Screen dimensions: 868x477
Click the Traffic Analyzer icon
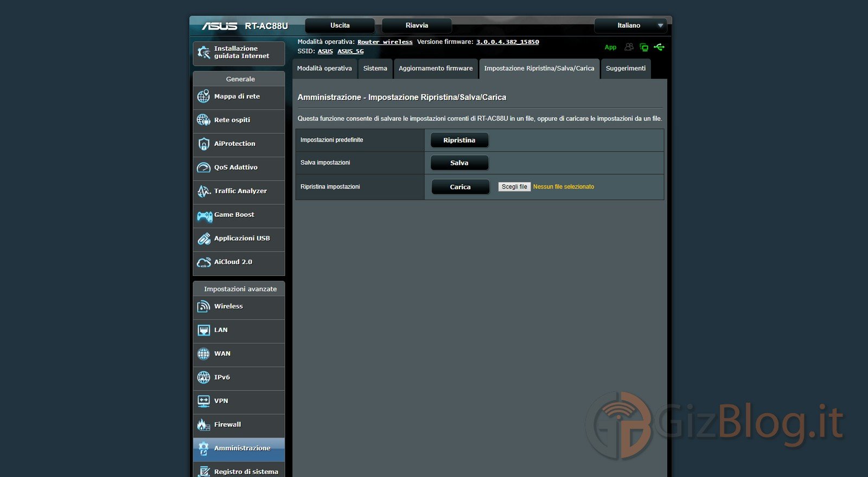click(203, 191)
